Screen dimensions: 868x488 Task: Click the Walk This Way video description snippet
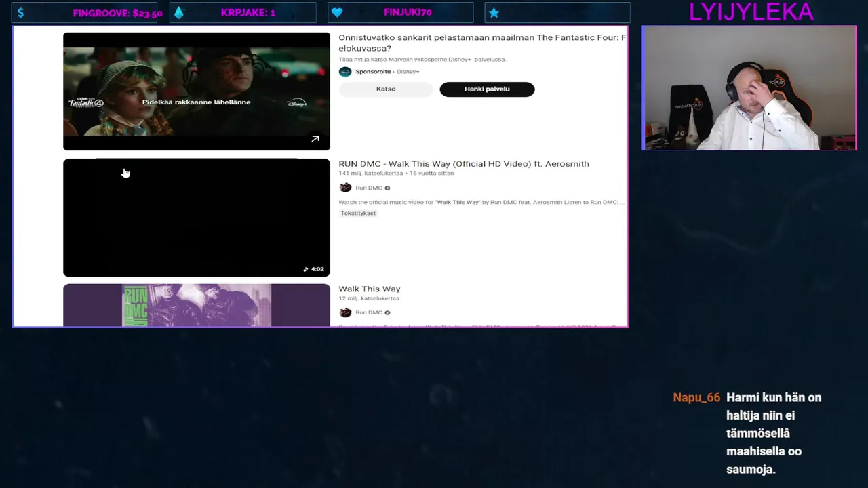coord(481,202)
